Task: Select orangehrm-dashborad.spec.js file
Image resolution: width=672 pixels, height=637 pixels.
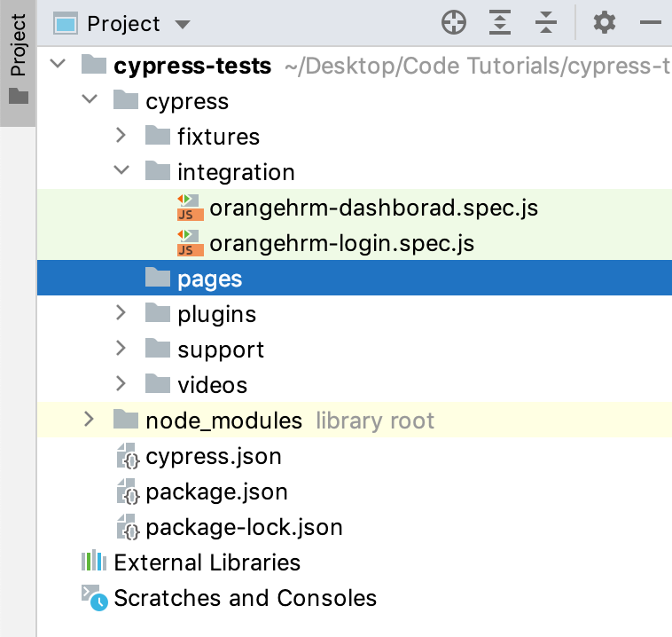Action: tap(373, 208)
